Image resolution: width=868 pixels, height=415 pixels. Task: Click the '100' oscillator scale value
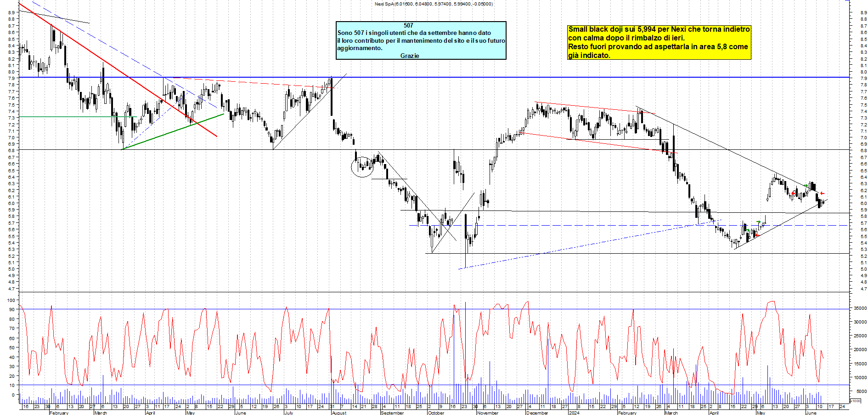click(11, 300)
